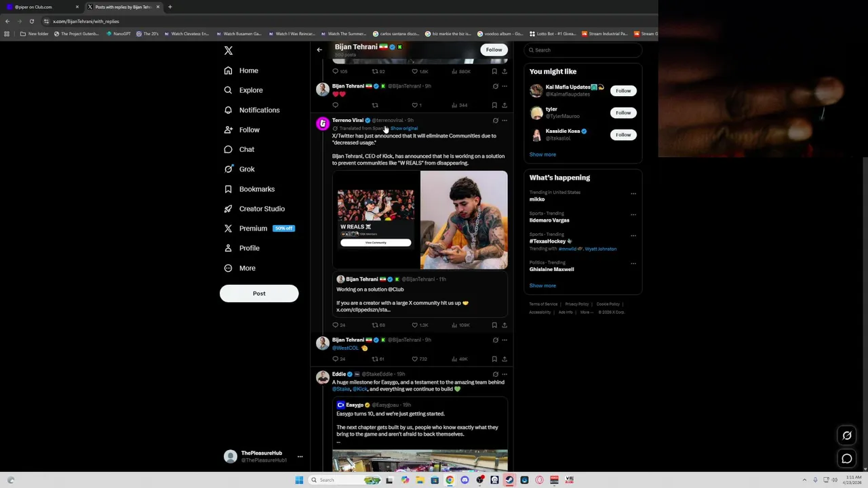Open the Chat section
Screen dimensions: 868x488
239,149
